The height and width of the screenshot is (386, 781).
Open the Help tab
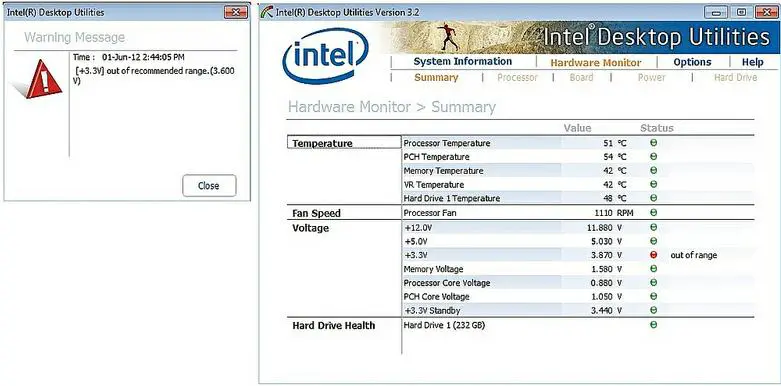coord(753,62)
